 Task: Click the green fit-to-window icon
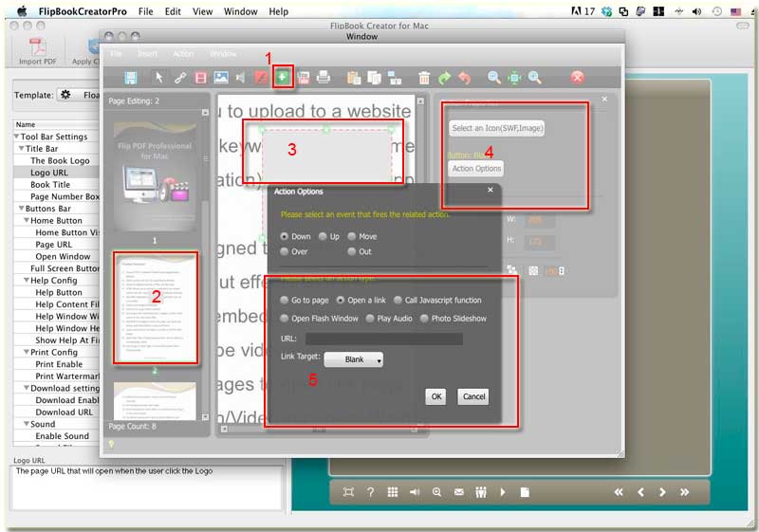[x=514, y=78]
